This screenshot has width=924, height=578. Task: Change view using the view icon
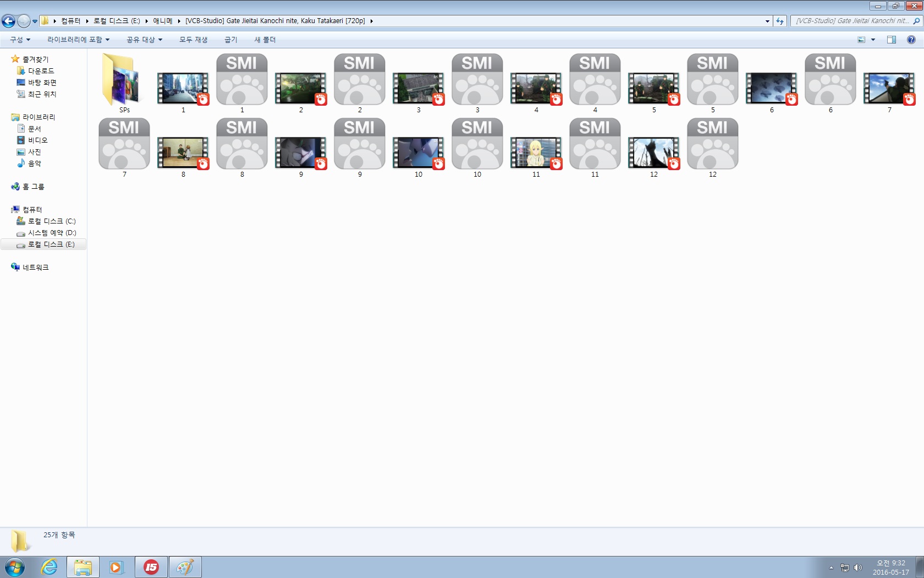861,40
